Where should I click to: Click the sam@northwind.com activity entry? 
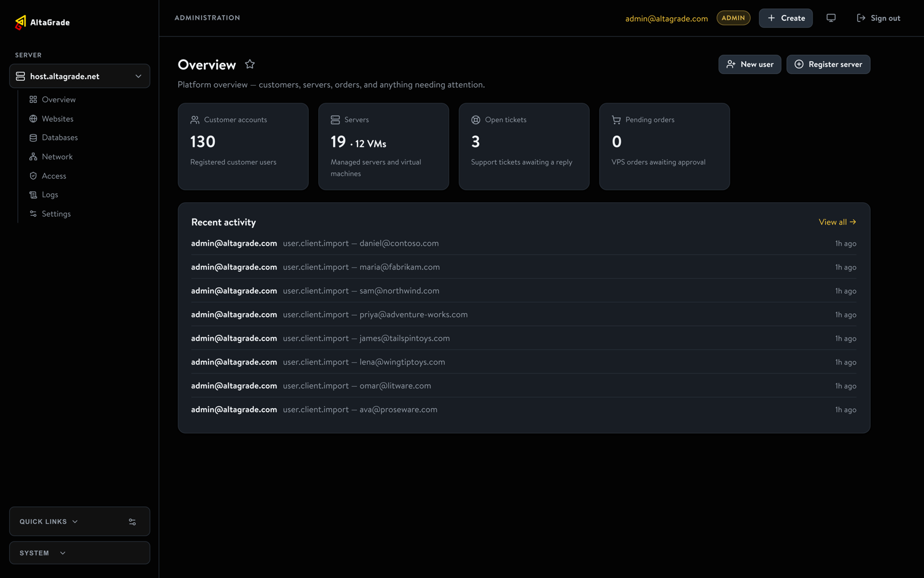tap(524, 291)
